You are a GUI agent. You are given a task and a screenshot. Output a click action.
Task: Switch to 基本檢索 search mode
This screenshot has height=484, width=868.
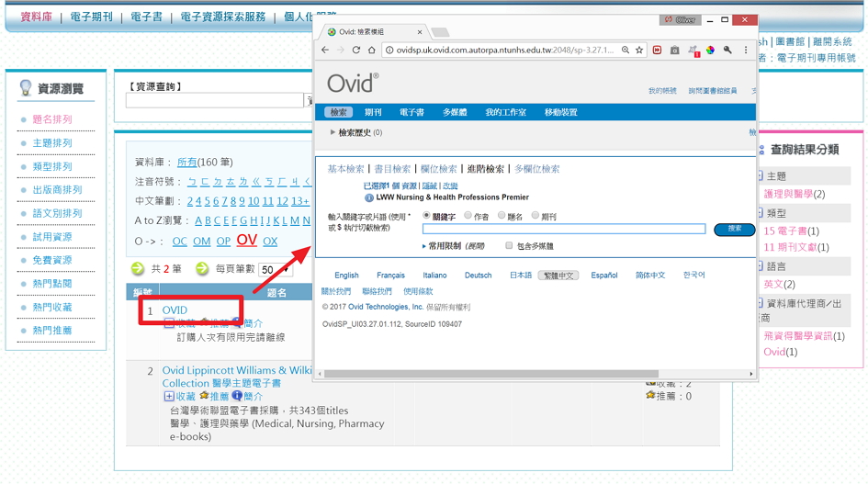pyautogui.click(x=346, y=169)
